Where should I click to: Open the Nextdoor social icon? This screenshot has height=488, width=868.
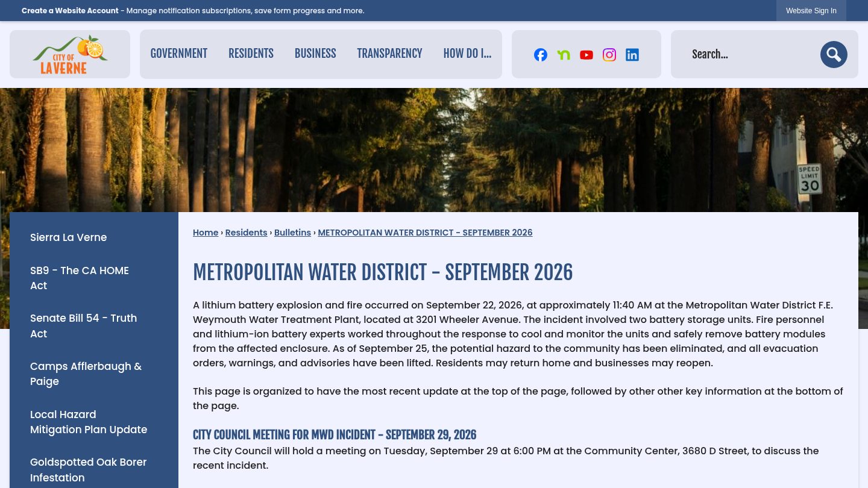(x=564, y=55)
